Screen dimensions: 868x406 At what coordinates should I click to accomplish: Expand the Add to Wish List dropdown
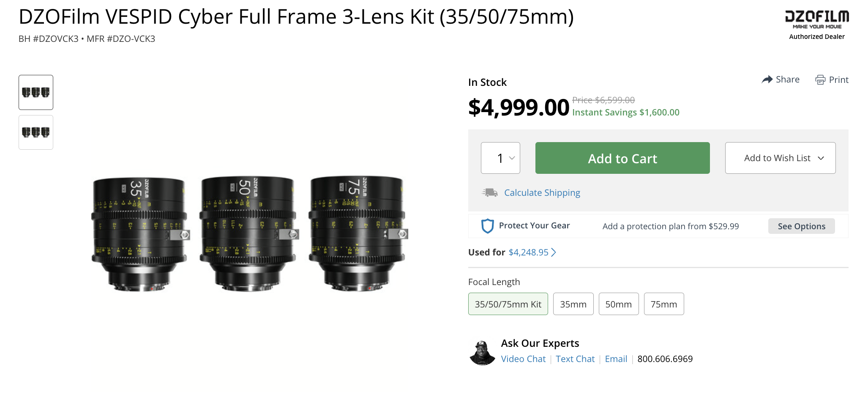tap(780, 158)
